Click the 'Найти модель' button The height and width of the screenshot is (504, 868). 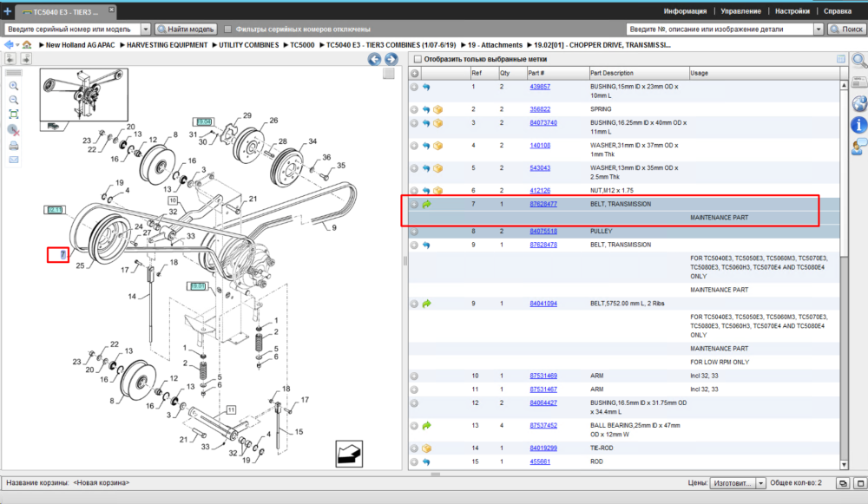point(186,29)
